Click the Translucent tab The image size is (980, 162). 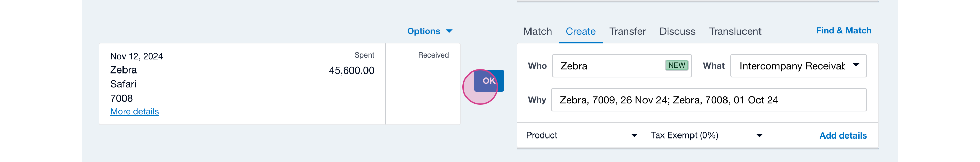(x=735, y=31)
